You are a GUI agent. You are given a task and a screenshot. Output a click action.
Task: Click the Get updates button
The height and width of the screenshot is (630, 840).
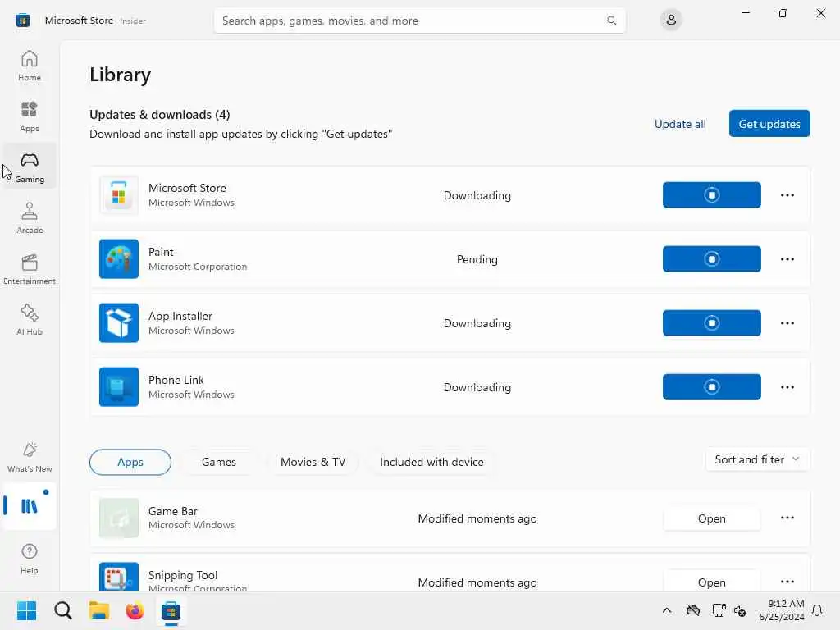(769, 124)
